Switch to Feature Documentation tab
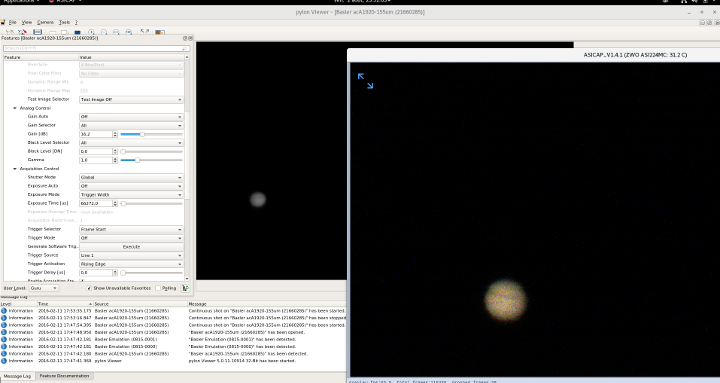This screenshot has width=720, height=383. [x=64, y=376]
